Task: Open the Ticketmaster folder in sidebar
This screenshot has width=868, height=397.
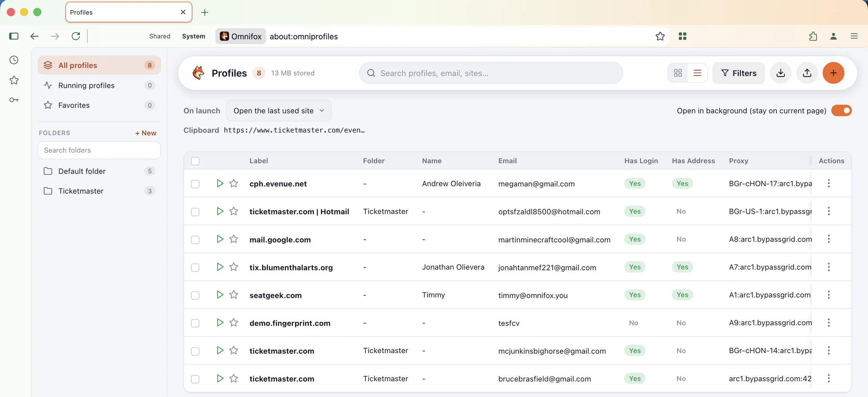Action: click(99, 191)
